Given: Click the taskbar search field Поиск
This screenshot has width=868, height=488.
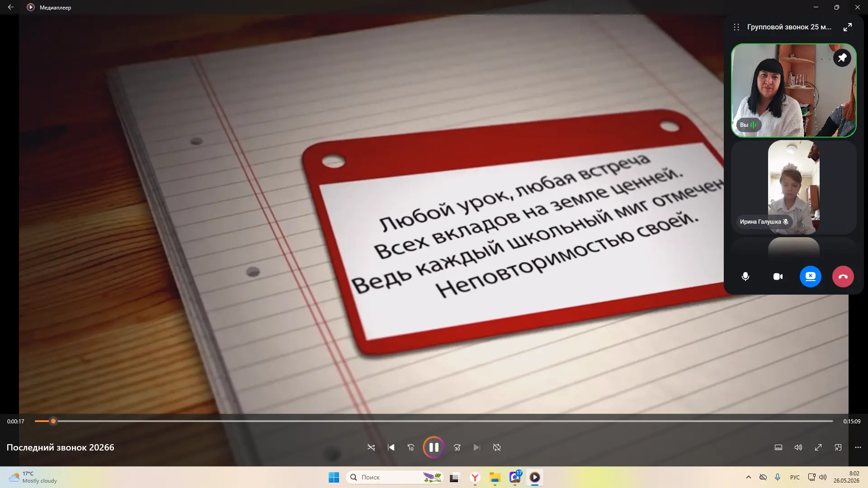Looking at the screenshot, I should pos(395,477).
